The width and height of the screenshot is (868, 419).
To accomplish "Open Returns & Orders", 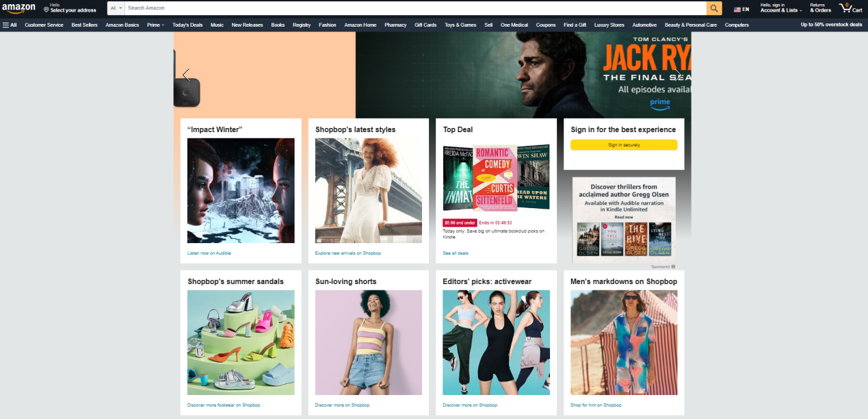I will tap(820, 8).
